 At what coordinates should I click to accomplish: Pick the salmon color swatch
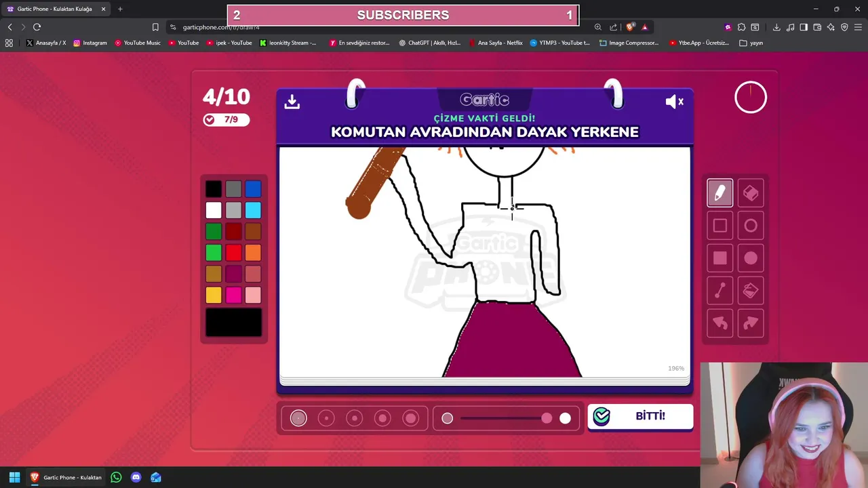coord(253,274)
